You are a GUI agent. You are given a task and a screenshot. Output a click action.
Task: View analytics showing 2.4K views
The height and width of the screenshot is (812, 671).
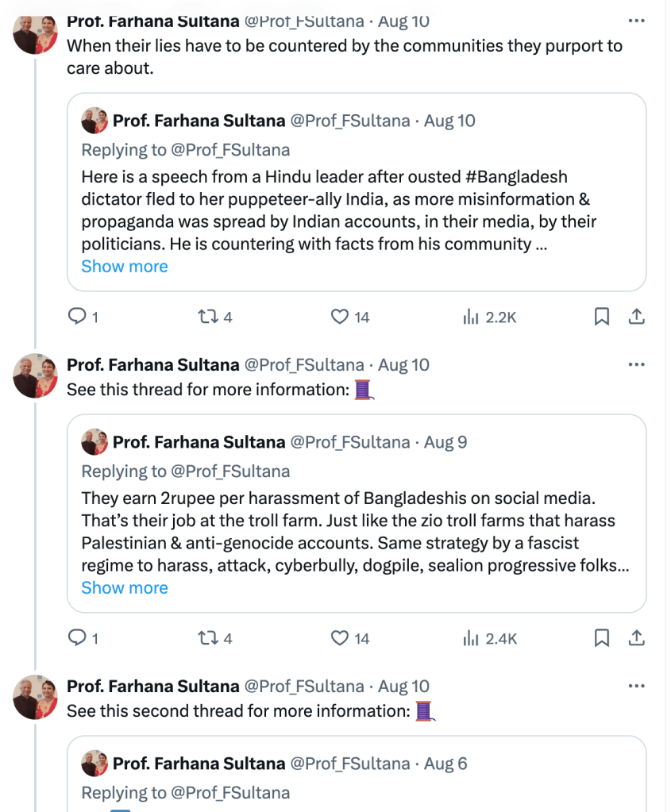pos(489,638)
